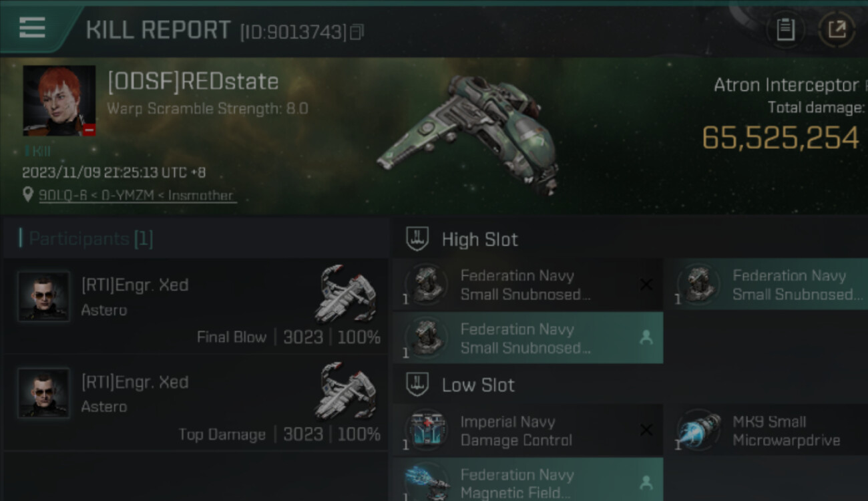View Engr. Xed portrait in Top Damage row
This screenshot has height=501, width=868.
click(43, 393)
